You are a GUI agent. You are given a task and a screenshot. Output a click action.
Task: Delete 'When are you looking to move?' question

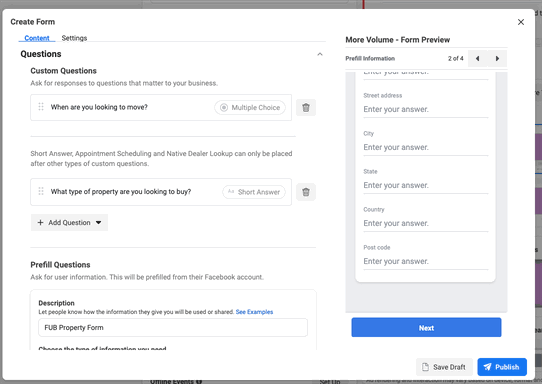point(306,107)
